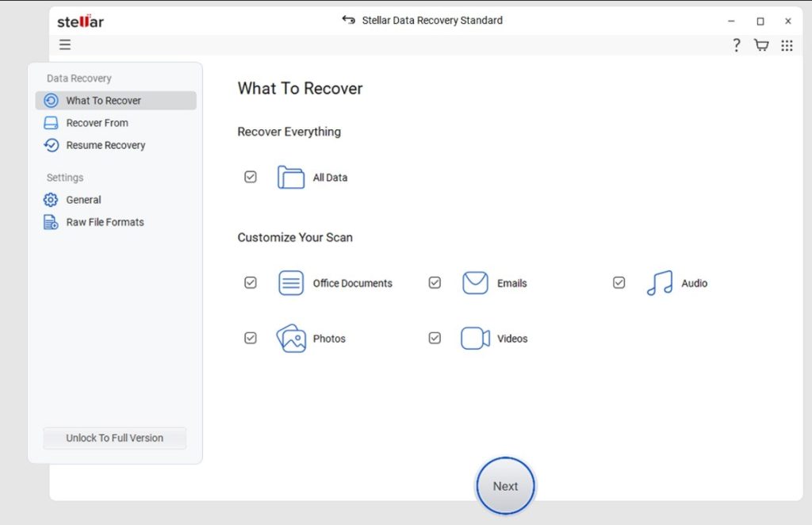Open the shopping cart buy icon
This screenshot has width=812, height=525.
coord(761,45)
